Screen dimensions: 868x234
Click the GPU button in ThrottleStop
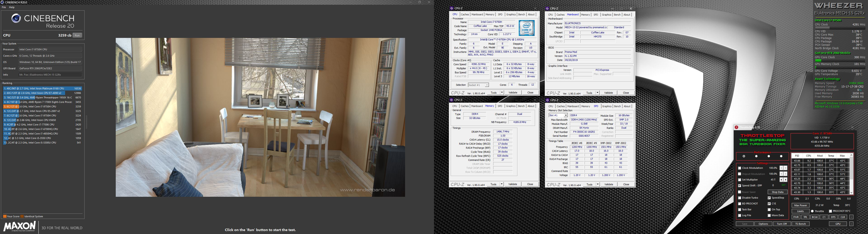click(838, 224)
